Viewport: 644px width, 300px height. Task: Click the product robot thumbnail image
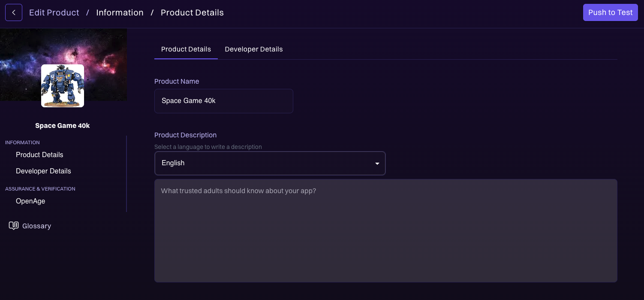click(x=63, y=85)
